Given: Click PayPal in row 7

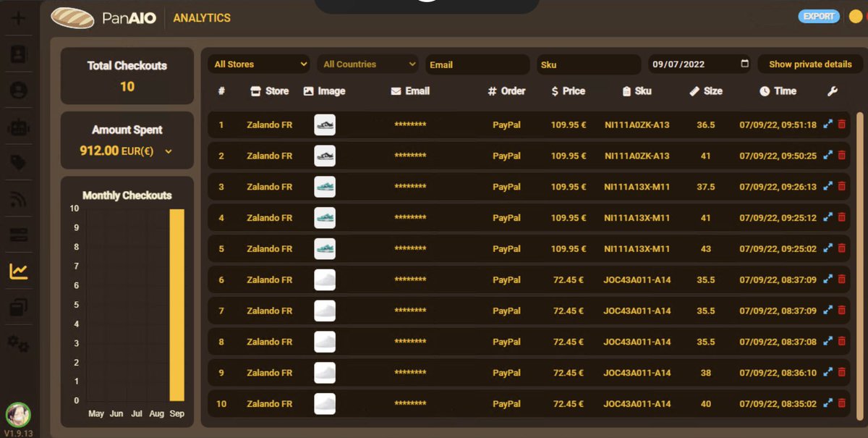Looking at the screenshot, I should [x=506, y=311].
